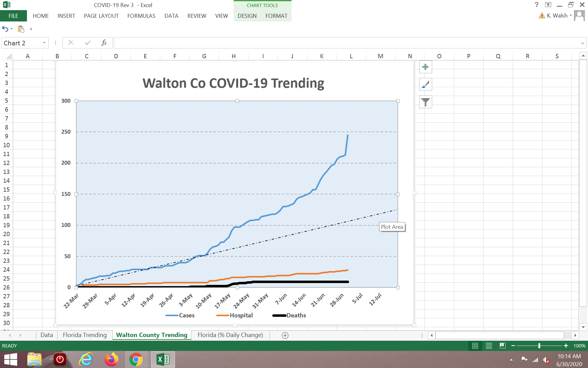Open the Chart Filters funnel button
The height and width of the screenshot is (368, 588).
click(425, 102)
